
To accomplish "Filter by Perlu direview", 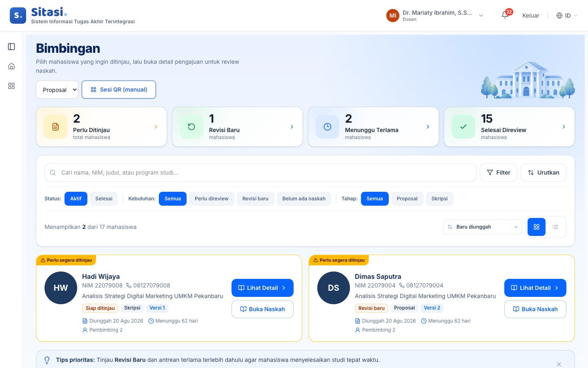I will tap(212, 199).
